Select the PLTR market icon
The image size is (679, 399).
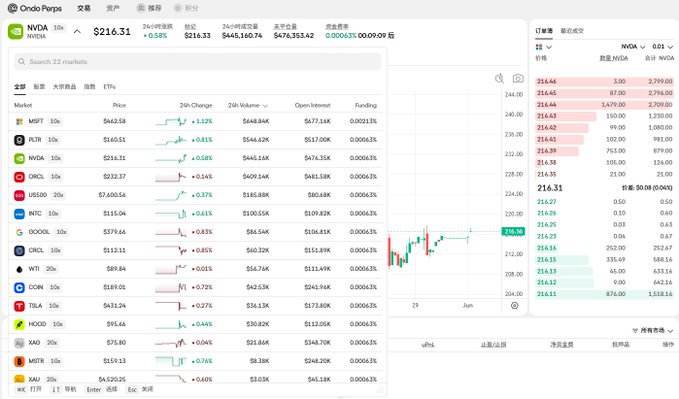click(19, 139)
